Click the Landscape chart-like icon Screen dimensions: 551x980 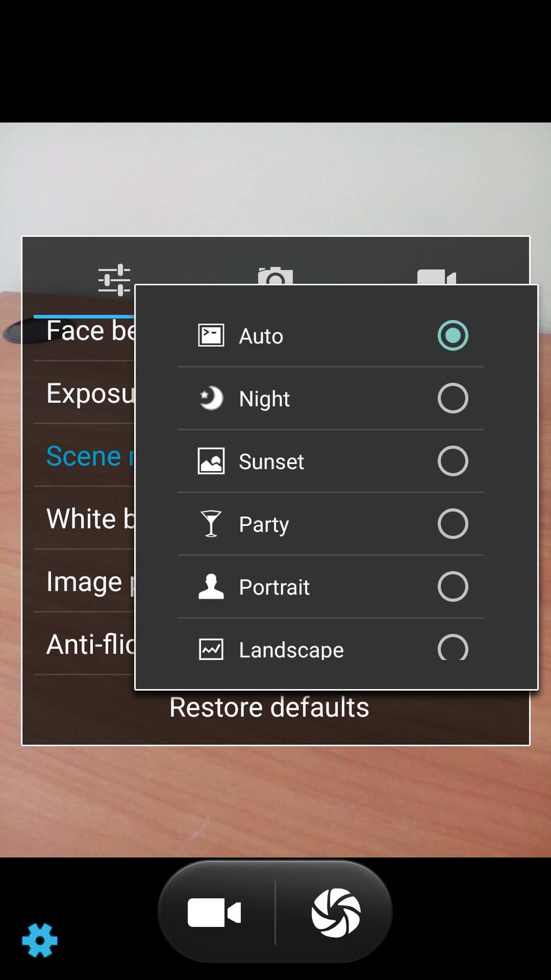point(211,649)
